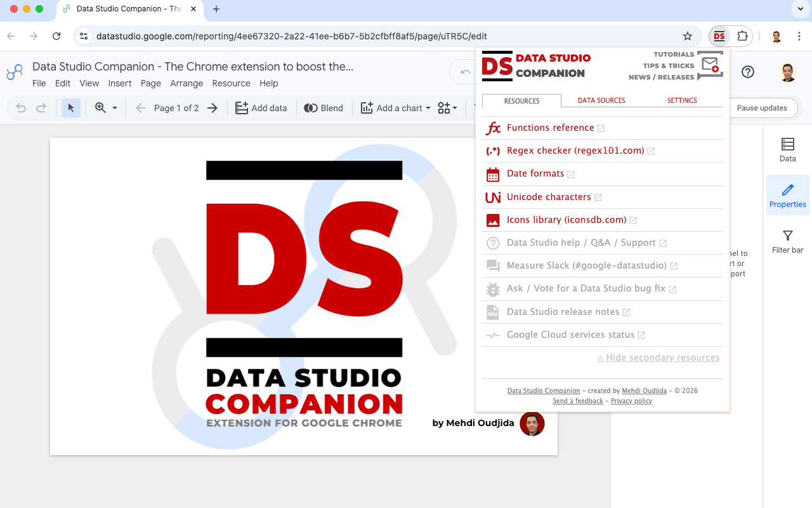The image size is (812, 508).
Task: Open the help question mark icon
Action: (x=748, y=72)
